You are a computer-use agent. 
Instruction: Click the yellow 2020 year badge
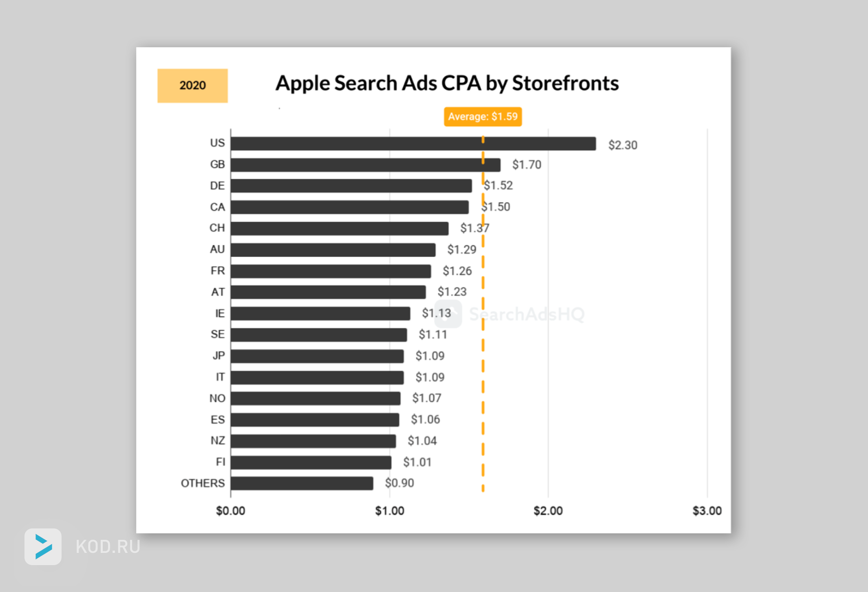tap(192, 86)
